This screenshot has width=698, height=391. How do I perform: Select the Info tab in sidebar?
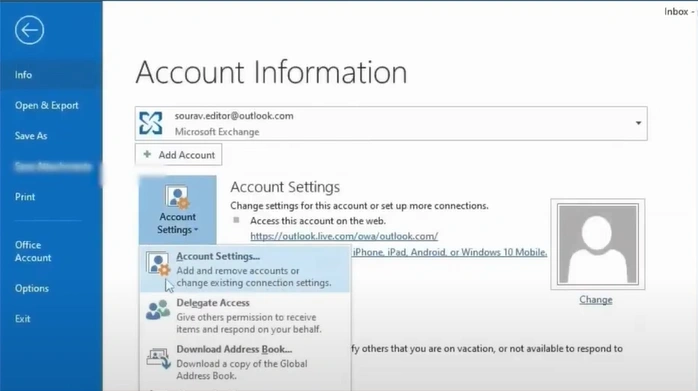pos(51,75)
